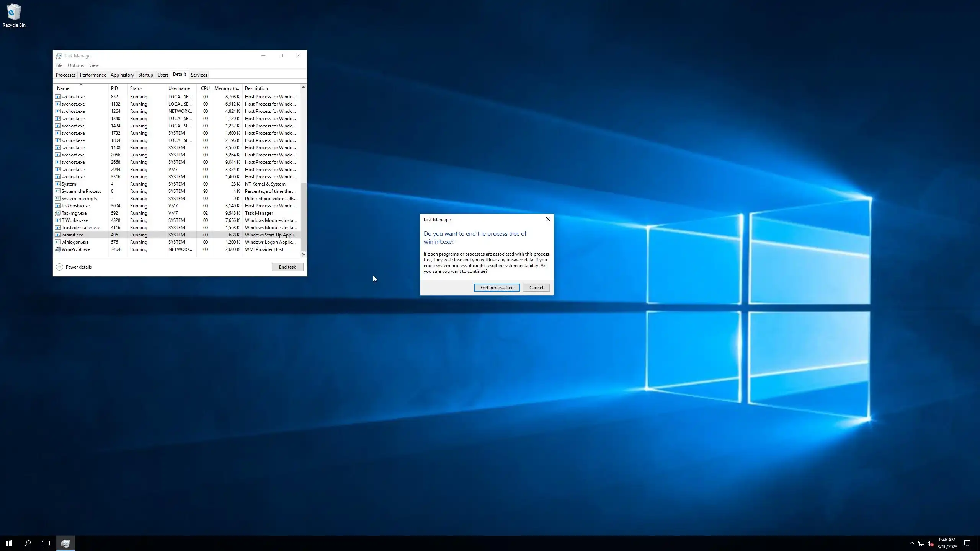The image size is (980, 551).
Task: Show hidden system tray icons chevron
Action: point(912,543)
